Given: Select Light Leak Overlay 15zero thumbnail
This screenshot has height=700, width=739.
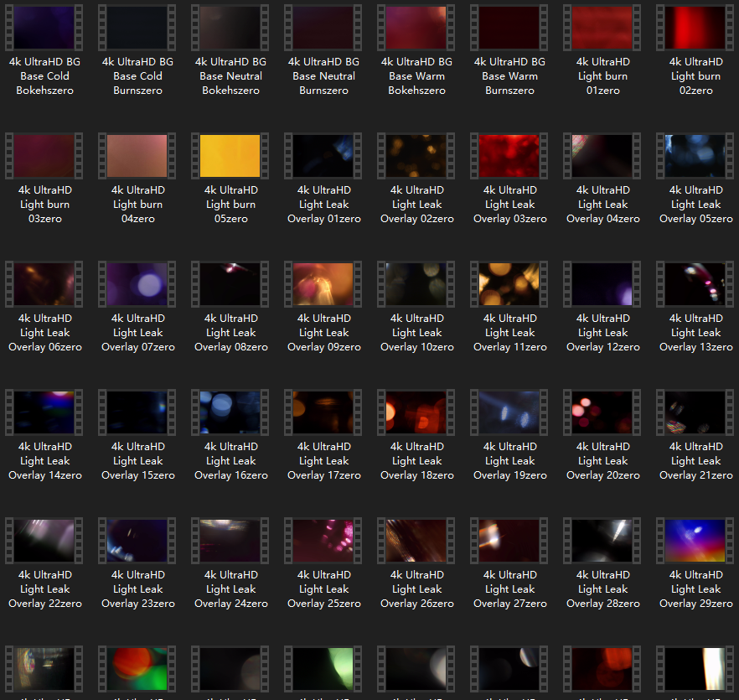Looking at the screenshot, I should [137, 412].
